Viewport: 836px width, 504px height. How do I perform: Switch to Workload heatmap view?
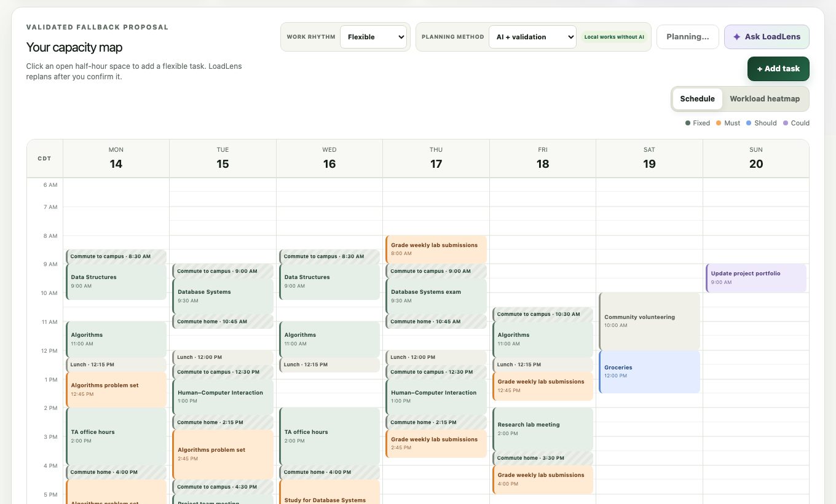[x=765, y=99]
